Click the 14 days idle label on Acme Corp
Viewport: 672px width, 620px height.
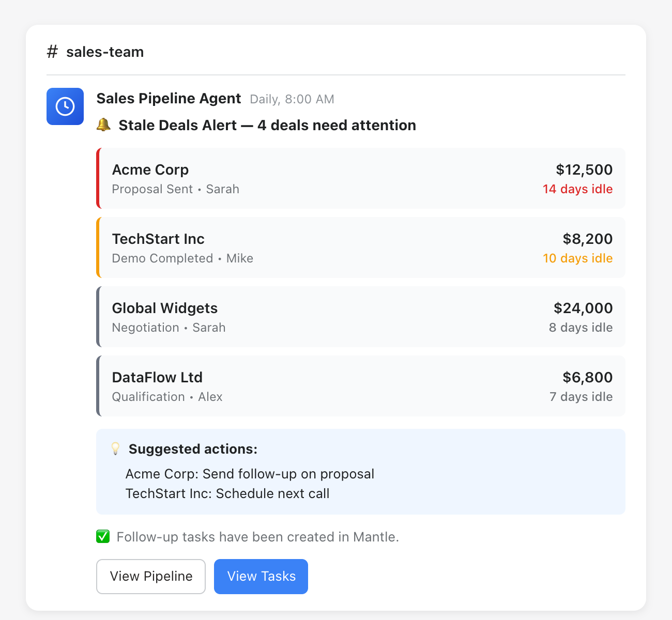click(577, 189)
